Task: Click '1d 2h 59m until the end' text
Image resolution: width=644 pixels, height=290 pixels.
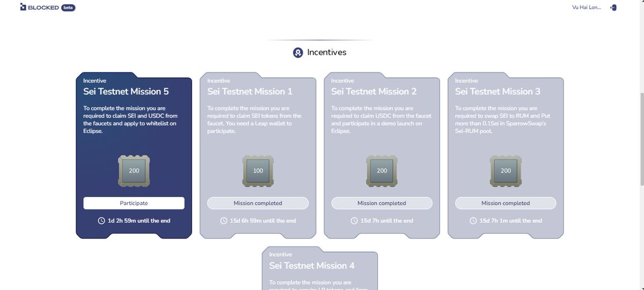Action: [138, 221]
